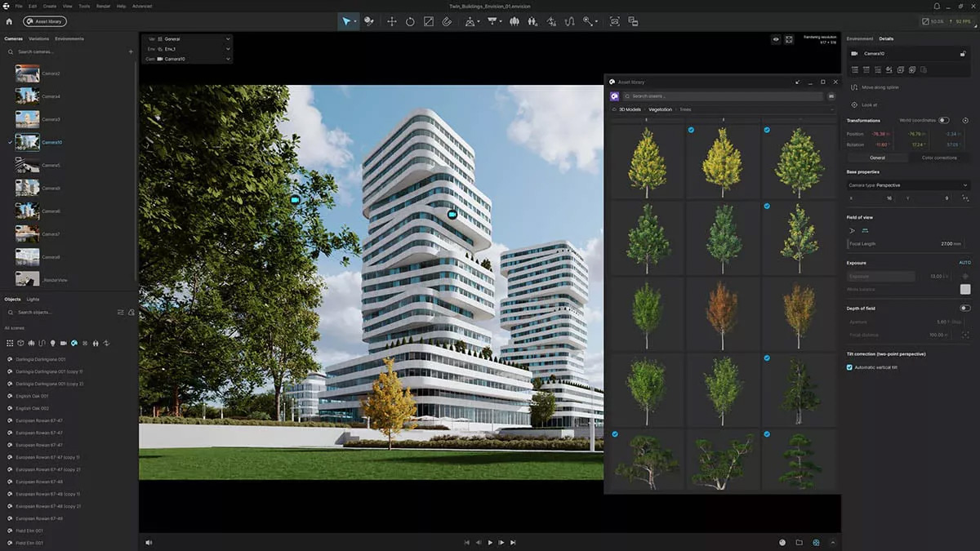The height and width of the screenshot is (551, 980).
Task: Toggle viewport fullscreen frame icon
Action: pyautogui.click(x=789, y=38)
